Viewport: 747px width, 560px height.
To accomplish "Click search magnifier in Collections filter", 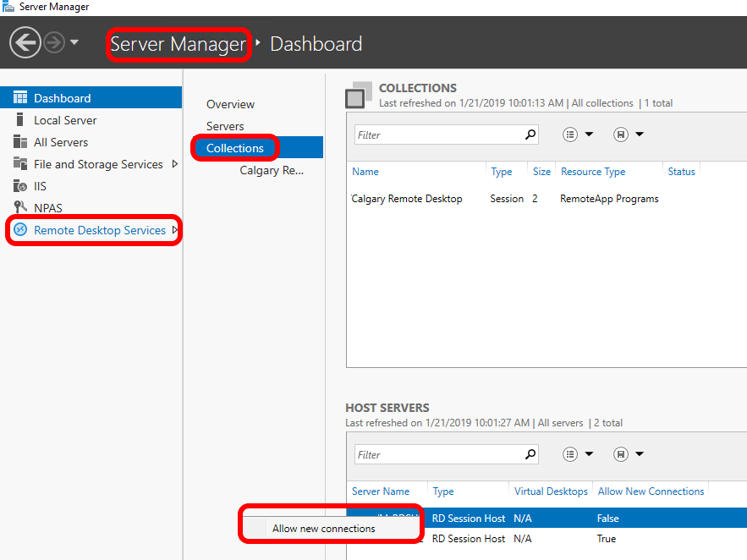I will (530, 135).
